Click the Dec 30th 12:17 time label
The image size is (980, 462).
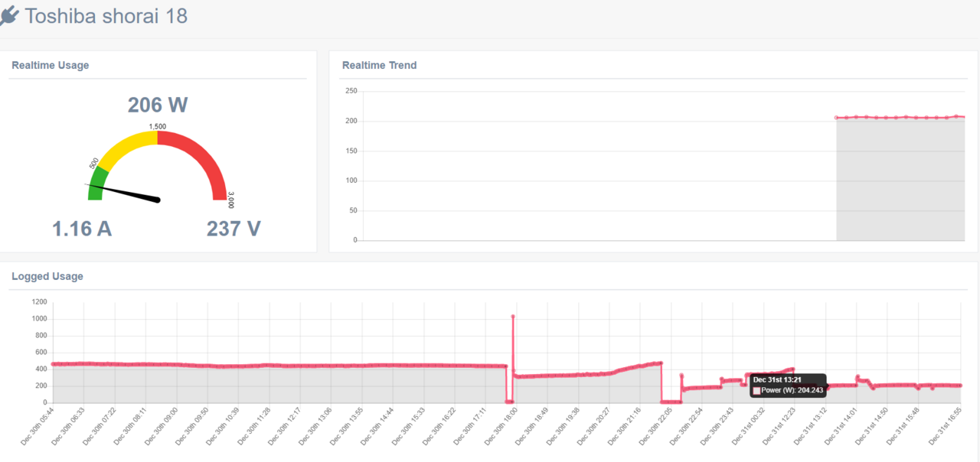(286, 427)
